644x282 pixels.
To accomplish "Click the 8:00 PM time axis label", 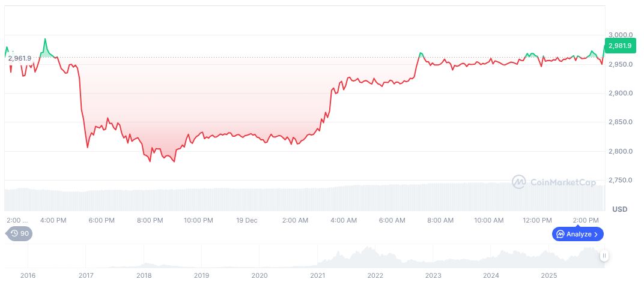I will coord(150,220).
